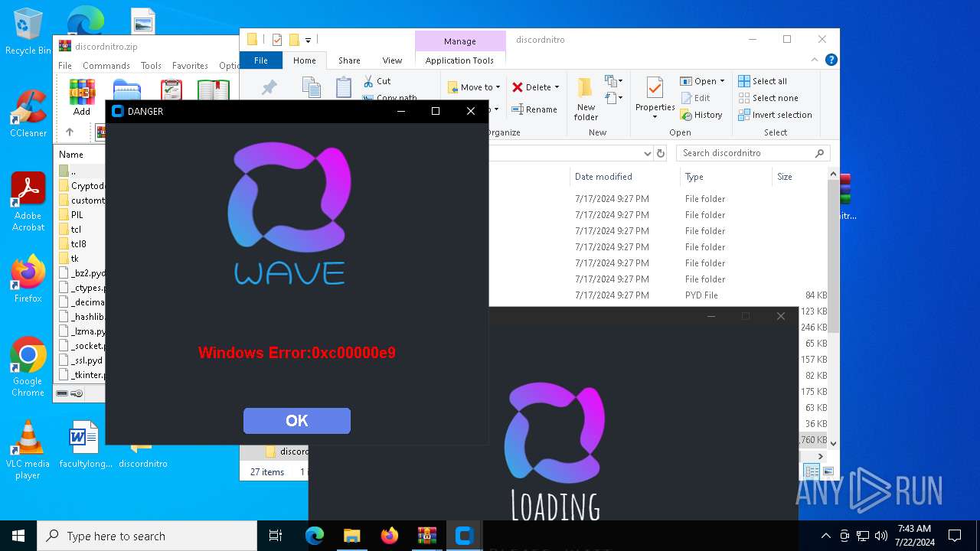Customize Quick Access Toolbar dropdown

308,40
